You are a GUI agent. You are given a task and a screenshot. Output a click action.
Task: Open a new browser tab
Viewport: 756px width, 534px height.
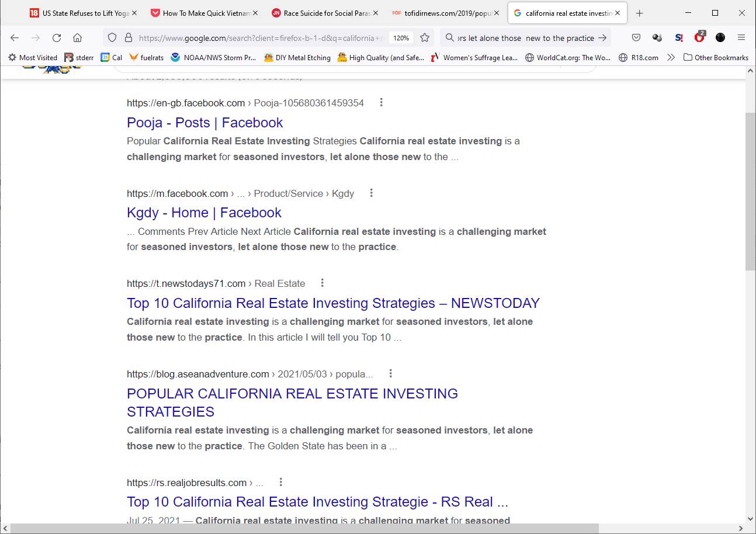coord(640,13)
